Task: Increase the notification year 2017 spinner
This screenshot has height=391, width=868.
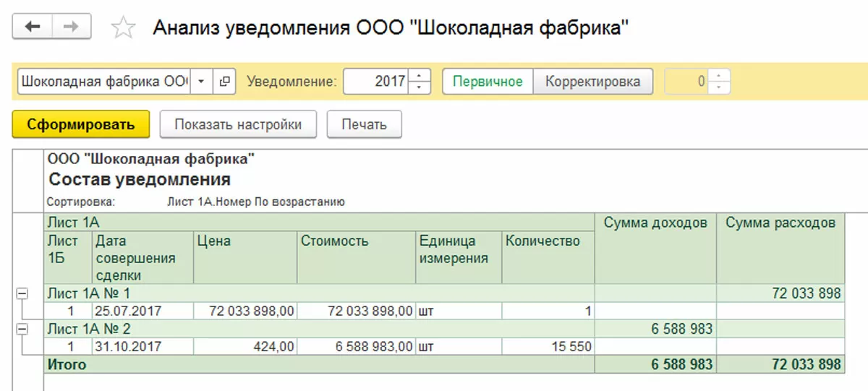Action: pos(420,76)
